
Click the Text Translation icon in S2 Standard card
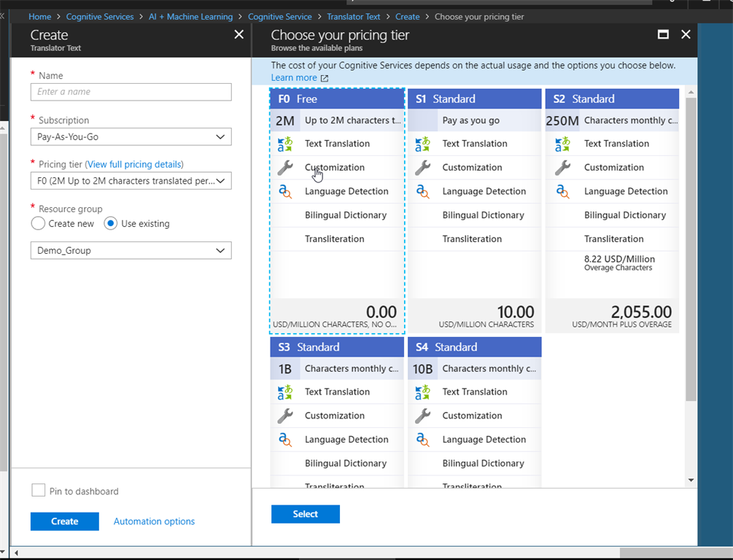(x=562, y=144)
